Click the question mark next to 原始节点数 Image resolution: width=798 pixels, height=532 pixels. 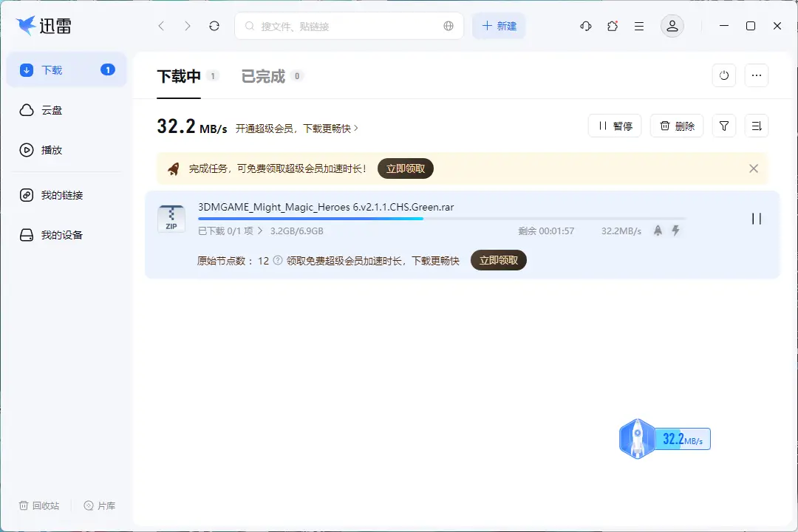pyautogui.click(x=278, y=260)
